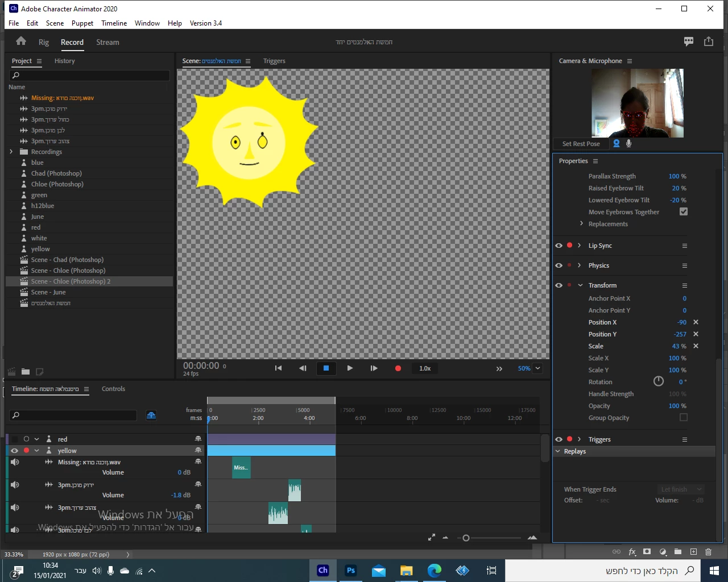Click the Record (red dot) button under scene
The image size is (728, 582).
pyautogui.click(x=398, y=368)
